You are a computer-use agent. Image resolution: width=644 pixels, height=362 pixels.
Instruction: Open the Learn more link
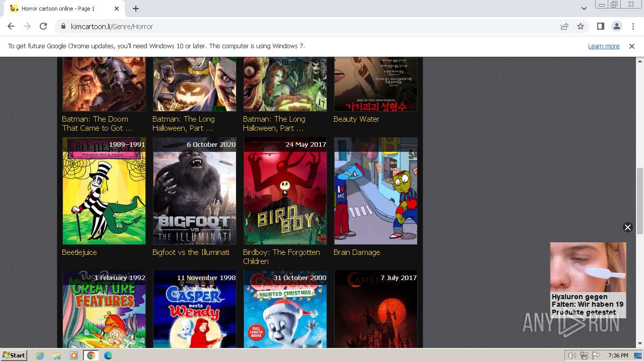pyautogui.click(x=604, y=46)
